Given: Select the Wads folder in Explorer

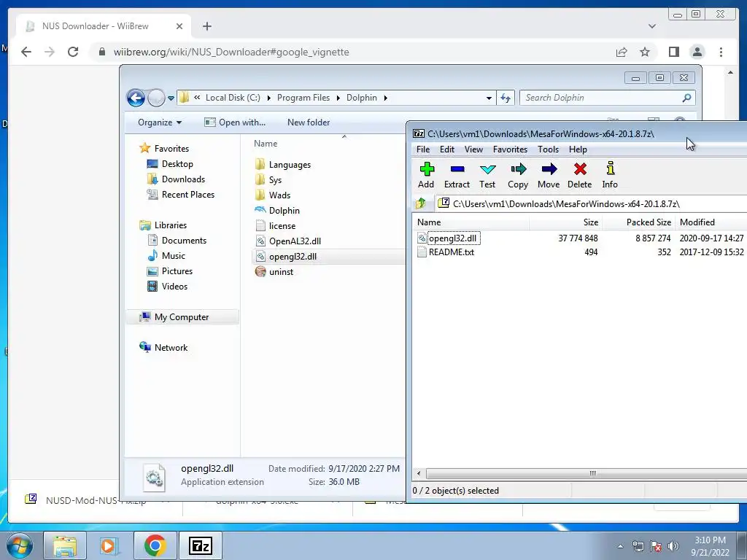Looking at the screenshot, I should point(273,195).
